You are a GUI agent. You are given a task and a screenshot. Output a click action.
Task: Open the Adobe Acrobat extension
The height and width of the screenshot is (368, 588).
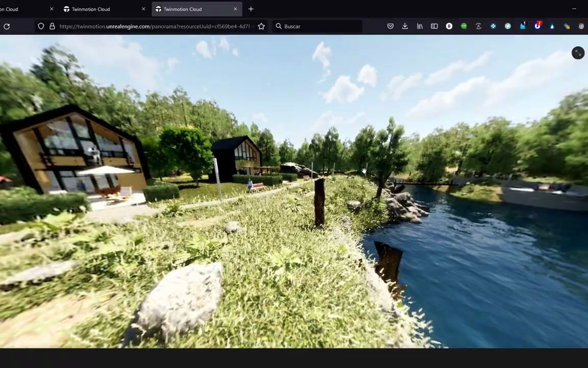478,26
